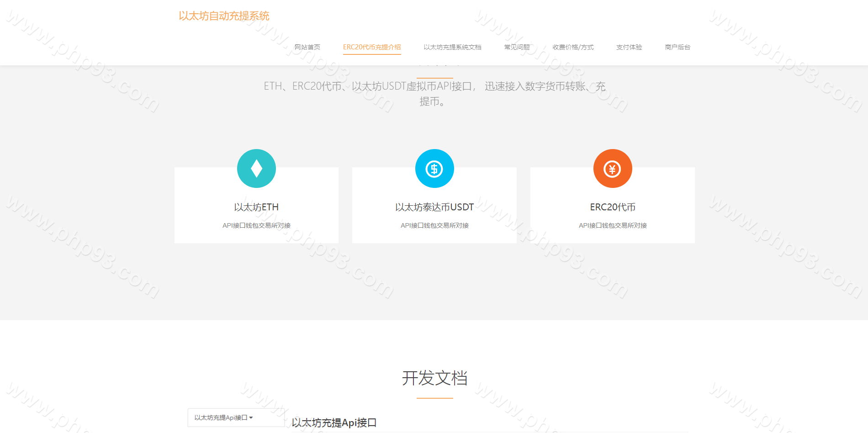This screenshot has width=868, height=433.
Task: Click the subtitle under 以太坊泰达币USDT
Action: pos(434,225)
